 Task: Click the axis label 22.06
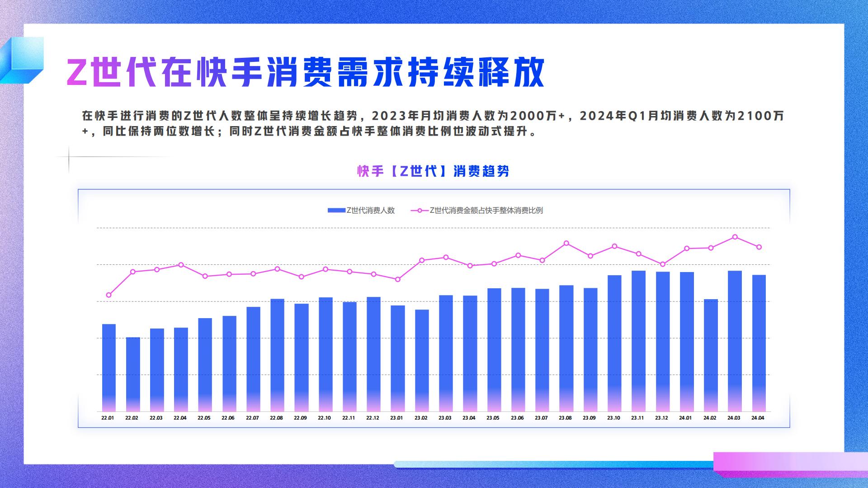(x=228, y=418)
